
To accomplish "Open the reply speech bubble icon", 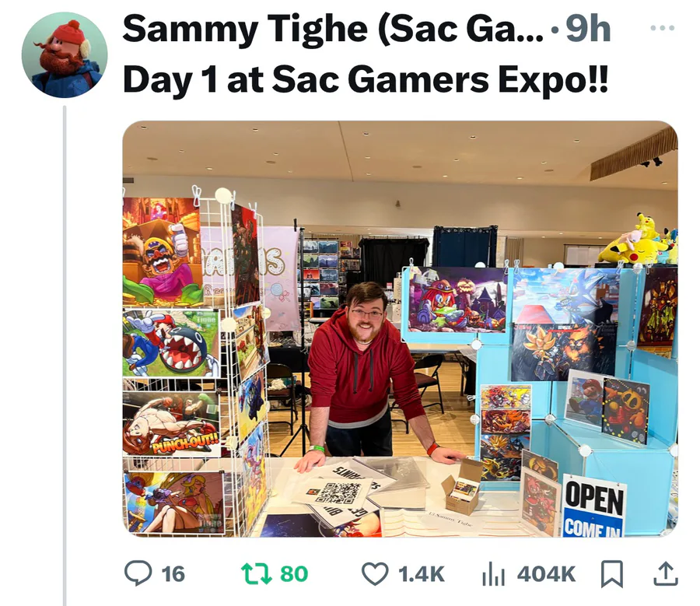I will [x=138, y=573].
